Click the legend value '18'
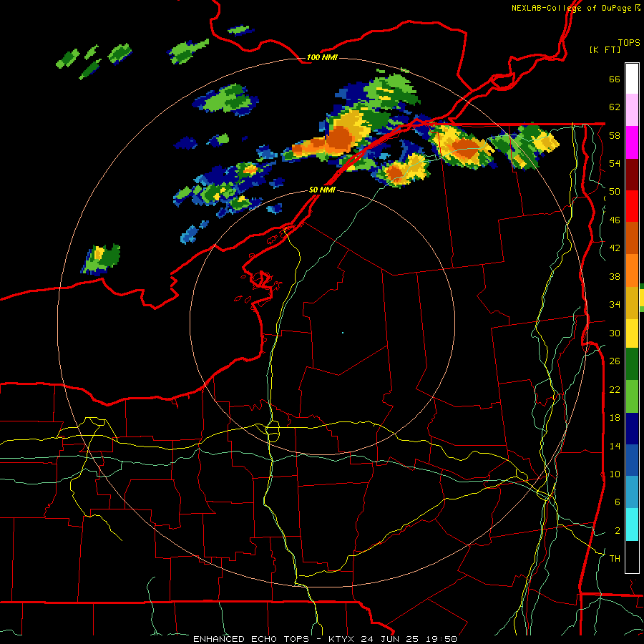644x644 pixels. tap(615, 418)
